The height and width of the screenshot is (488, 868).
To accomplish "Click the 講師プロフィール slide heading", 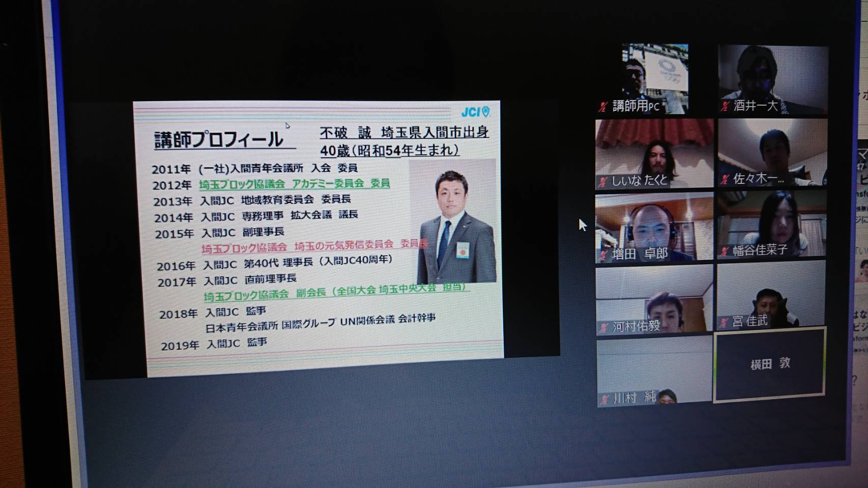I will click(x=219, y=140).
